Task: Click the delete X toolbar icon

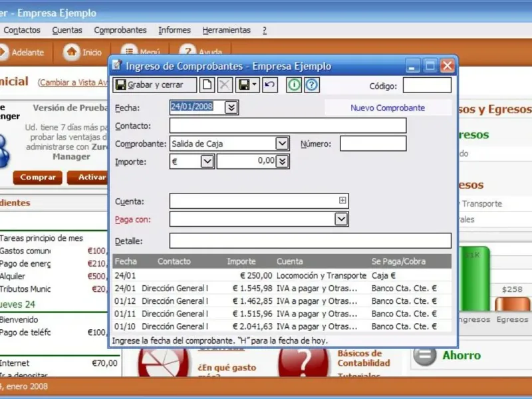Action: tap(225, 85)
